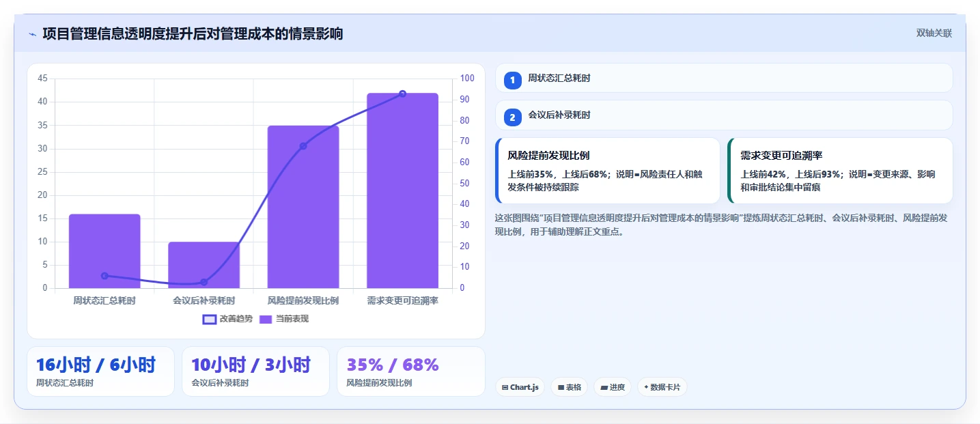Screen dimensions: 980x424
Task: Open the 需求变更可追溯率 info card
Action: [x=840, y=171]
